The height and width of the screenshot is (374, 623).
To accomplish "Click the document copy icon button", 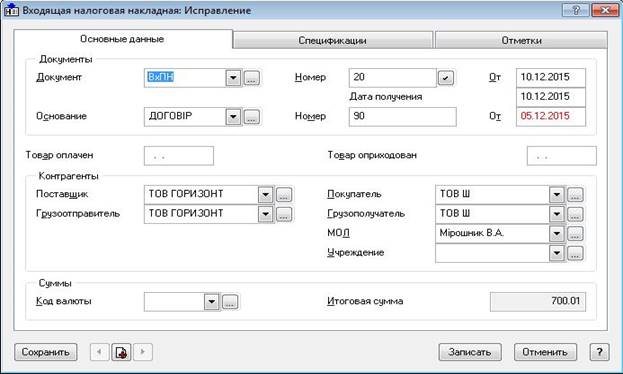I will 121,352.
